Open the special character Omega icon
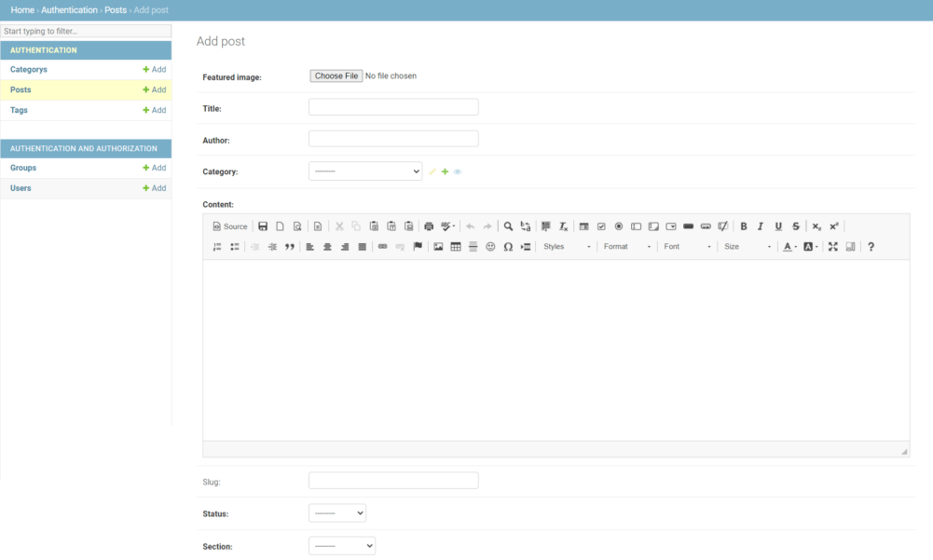The image size is (933, 560). [x=508, y=246]
